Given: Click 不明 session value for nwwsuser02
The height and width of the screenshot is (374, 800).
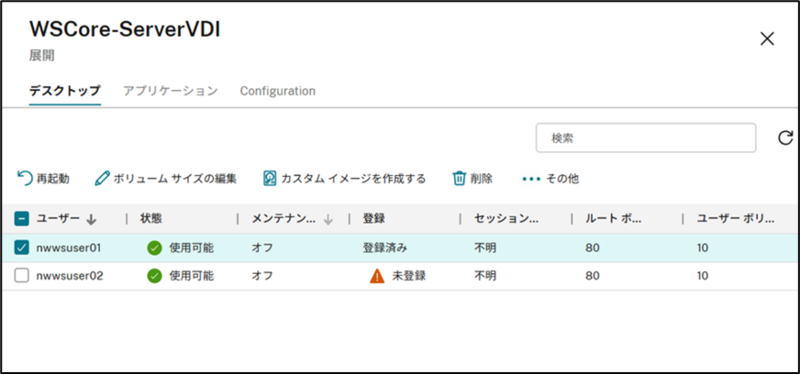Looking at the screenshot, I should tap(485, 276).
